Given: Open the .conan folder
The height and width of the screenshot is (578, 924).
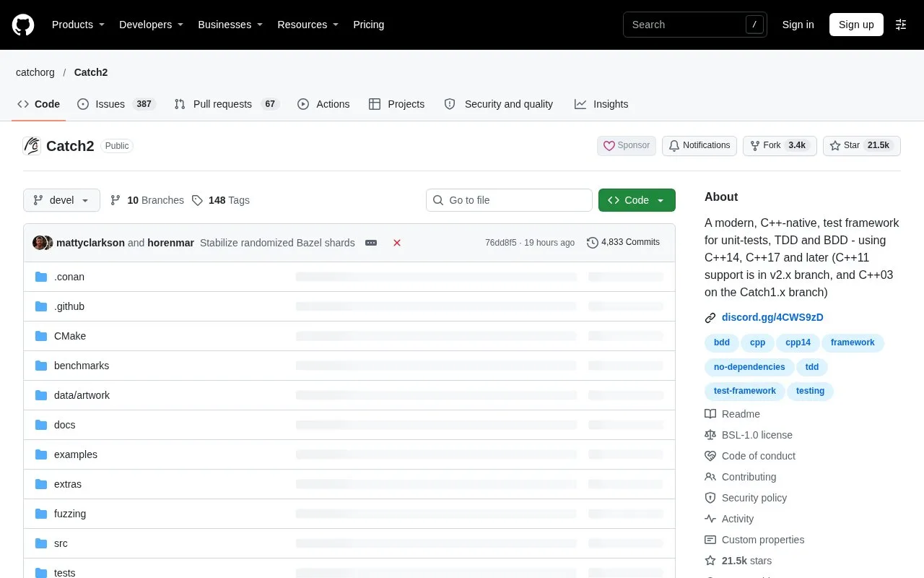Looking at the screenshot, I should [69, 277].
